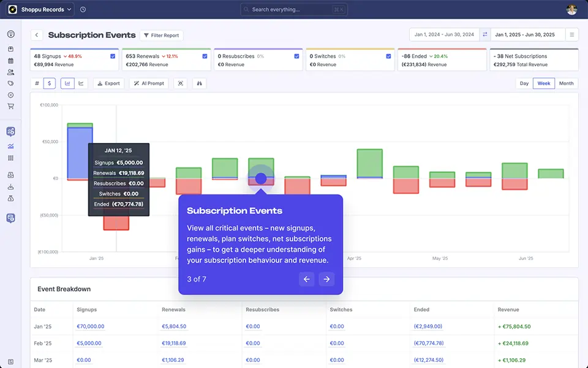Switch to the Day view tab
The height and width of the screenshot is (368, 588).
[525, 83]
